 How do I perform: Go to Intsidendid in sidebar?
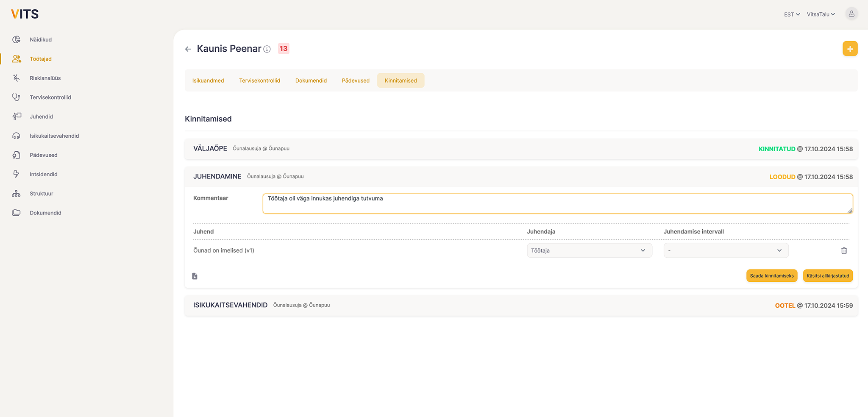(43, 174)
